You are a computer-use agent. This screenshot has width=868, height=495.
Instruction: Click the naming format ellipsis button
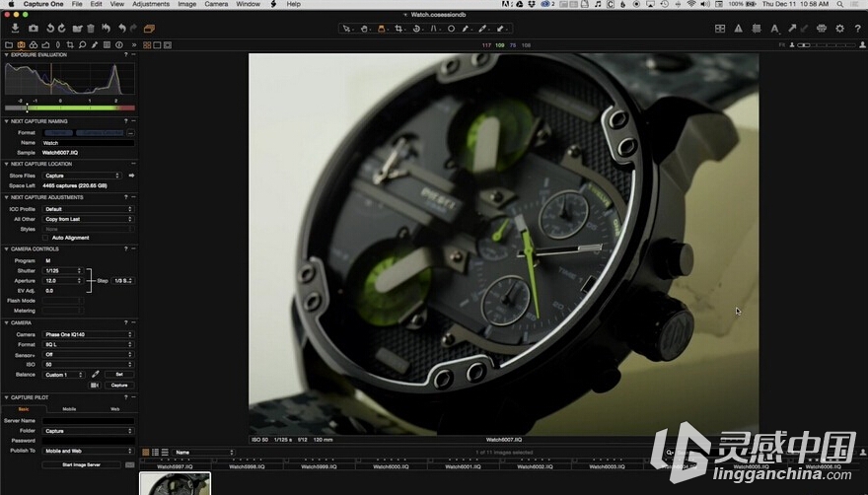pyautogui.click(x=130, y=133)
